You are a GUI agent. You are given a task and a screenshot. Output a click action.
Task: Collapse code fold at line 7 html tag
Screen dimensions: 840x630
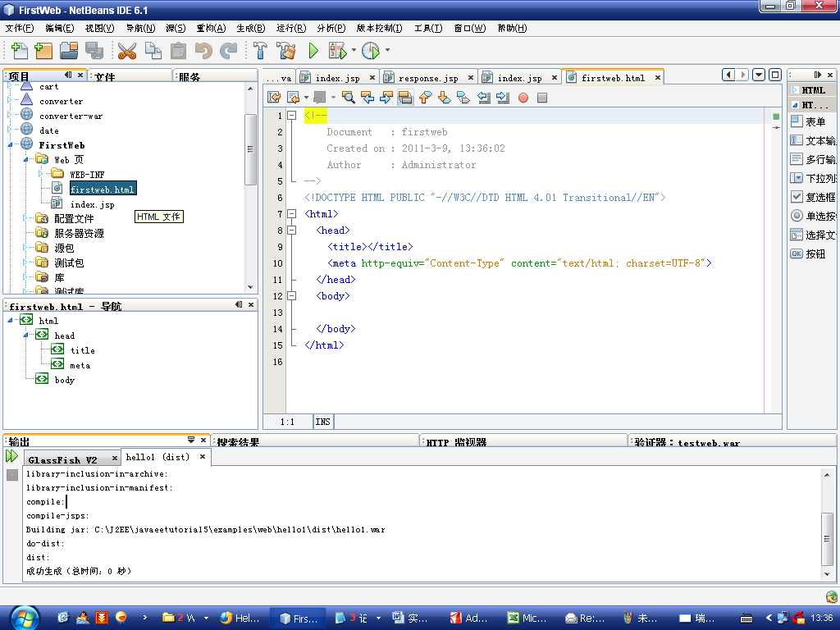292,214
